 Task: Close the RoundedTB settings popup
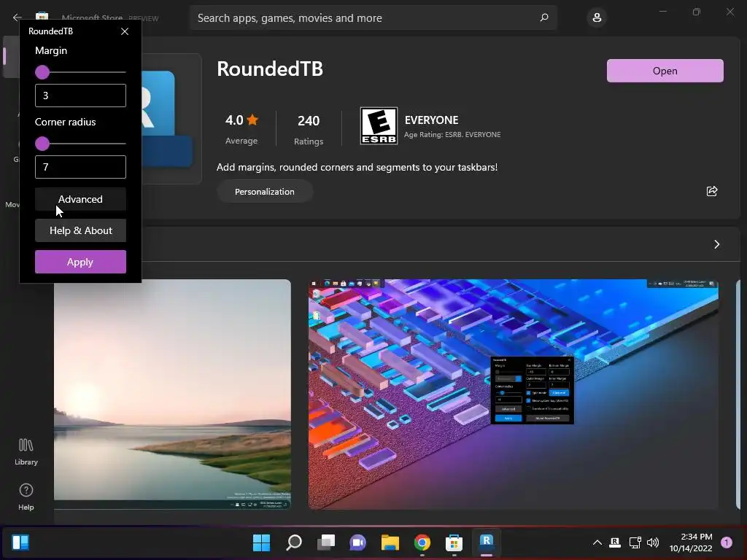[125, 31]
